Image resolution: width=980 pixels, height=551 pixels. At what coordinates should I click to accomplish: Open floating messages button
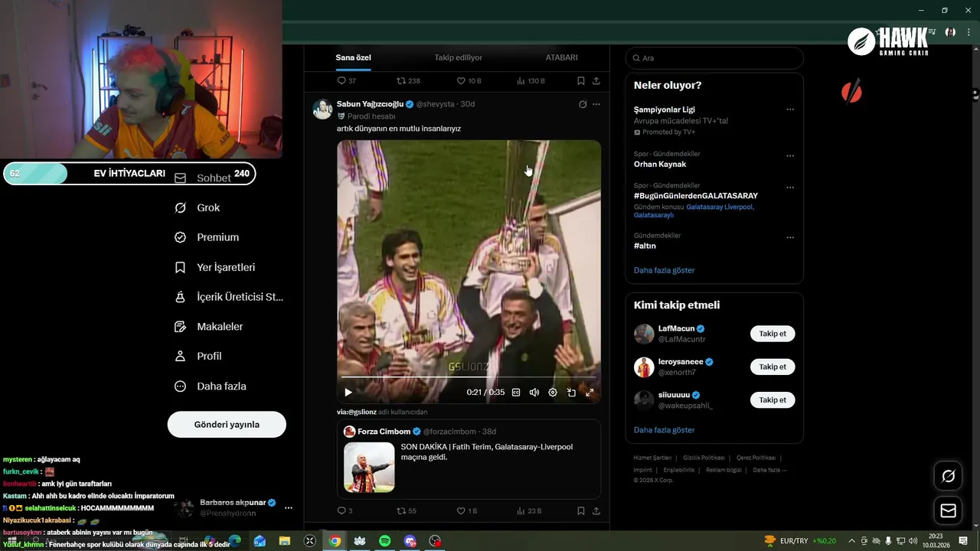[948, 510]
